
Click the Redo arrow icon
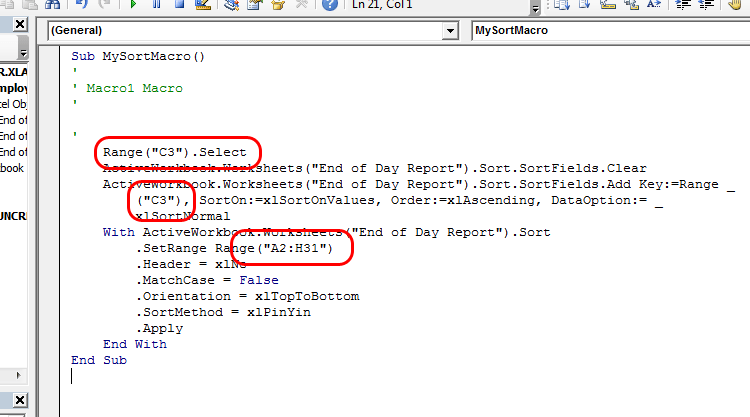(104, 4)
